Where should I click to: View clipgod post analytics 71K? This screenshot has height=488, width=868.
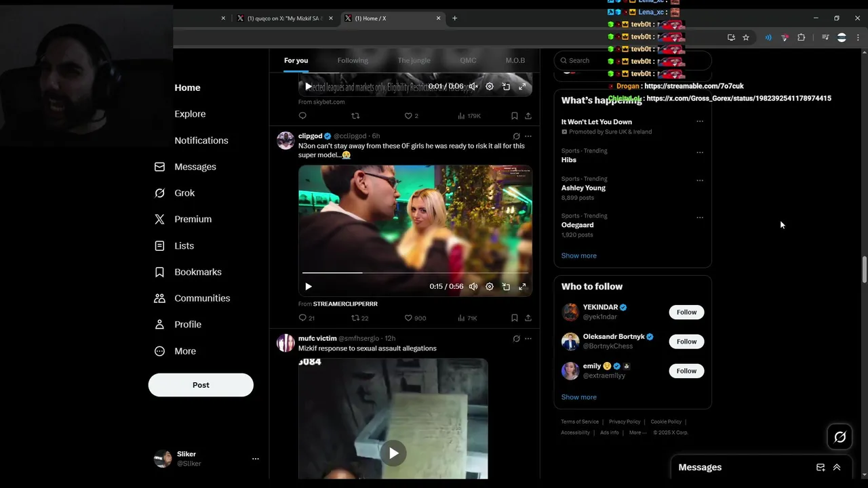467,318
